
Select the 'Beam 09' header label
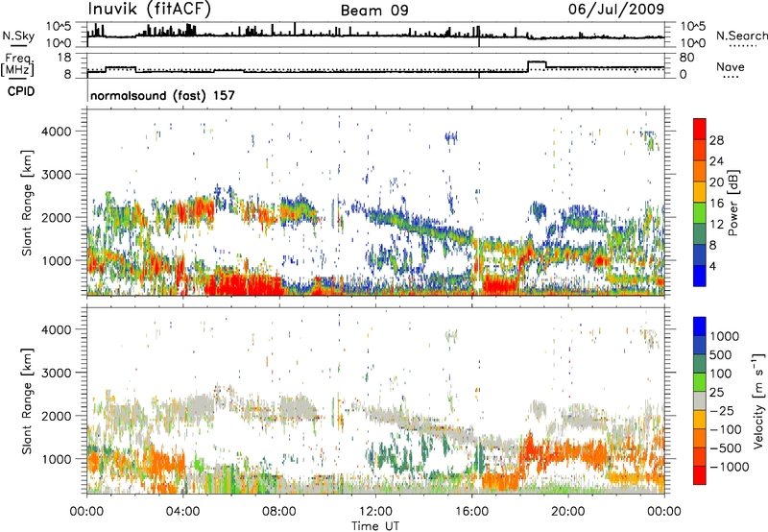374,11
